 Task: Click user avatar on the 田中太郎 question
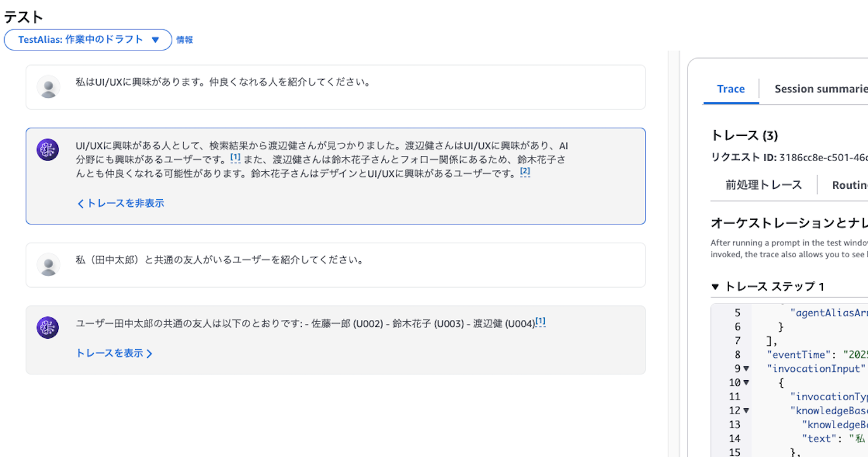point(48,264)
